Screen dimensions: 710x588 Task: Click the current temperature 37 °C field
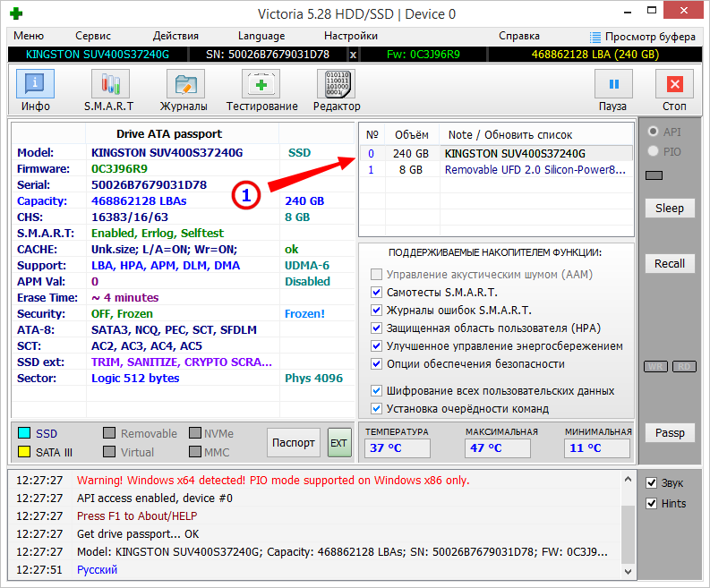coord(398,448)
